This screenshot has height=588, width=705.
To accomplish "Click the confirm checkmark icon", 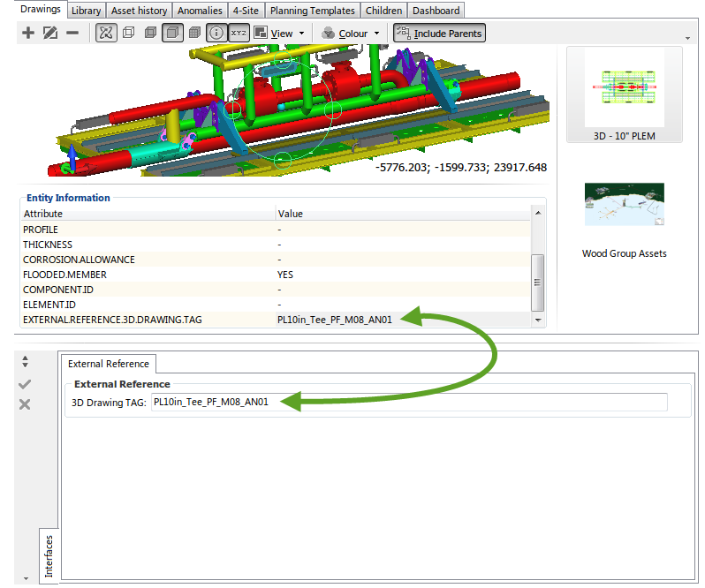I will (25, 384).
